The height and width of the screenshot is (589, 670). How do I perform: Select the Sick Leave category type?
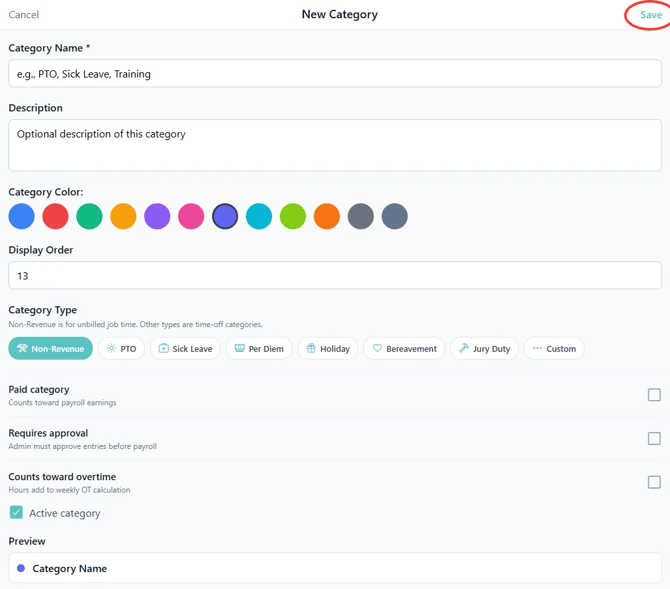[185, 348]
